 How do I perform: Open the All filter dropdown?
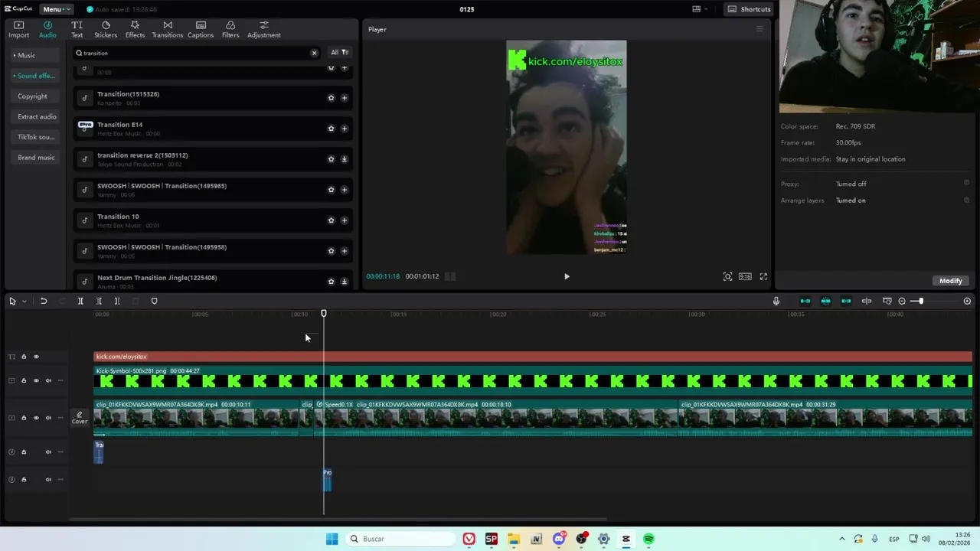click(339, 53)
